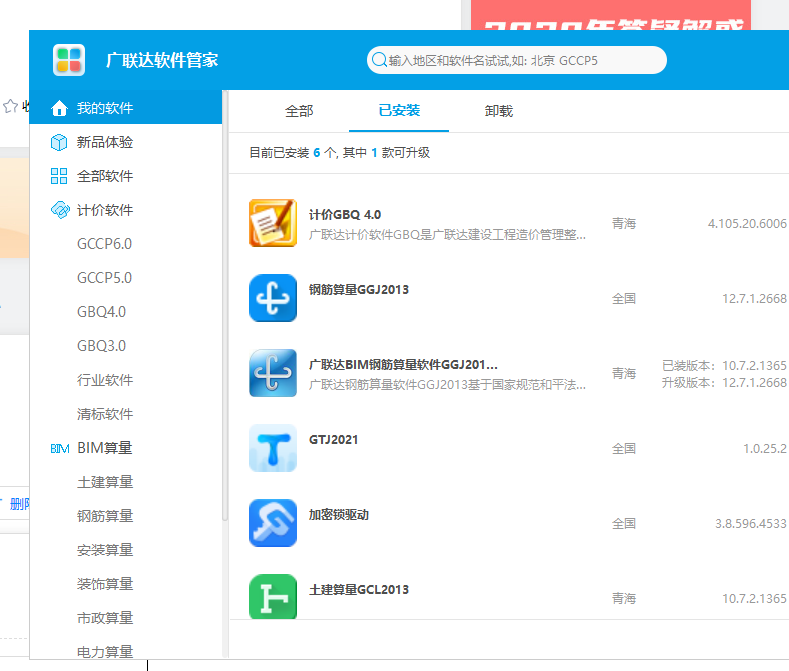The image size is (789, 671).
Task: Click the 计价GBQ 4.0 app icon
Action: [273, 223]
